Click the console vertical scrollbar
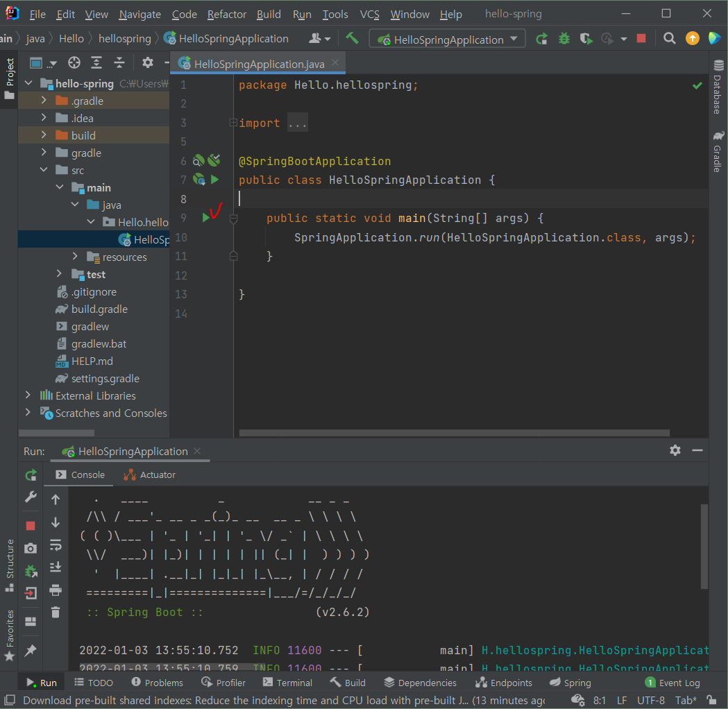 (704, 546)
